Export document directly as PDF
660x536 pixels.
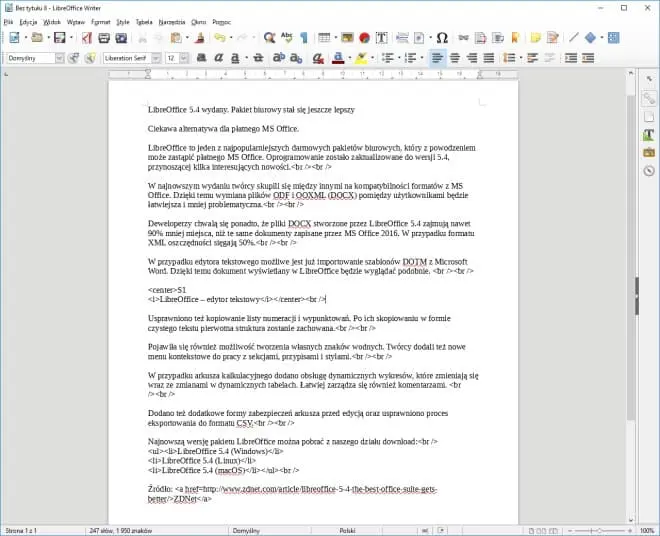[87, 38]
